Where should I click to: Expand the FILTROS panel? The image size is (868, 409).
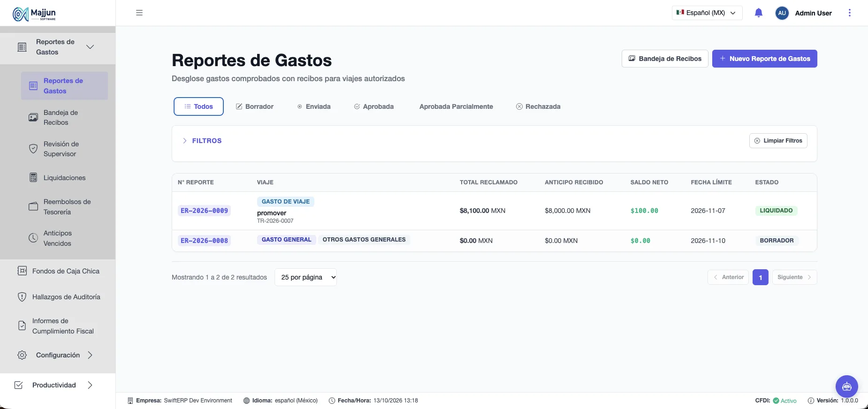point(202,141)
